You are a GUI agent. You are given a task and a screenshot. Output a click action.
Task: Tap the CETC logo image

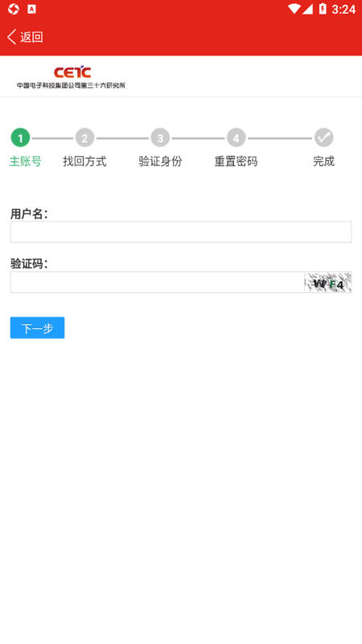[71, 76]
